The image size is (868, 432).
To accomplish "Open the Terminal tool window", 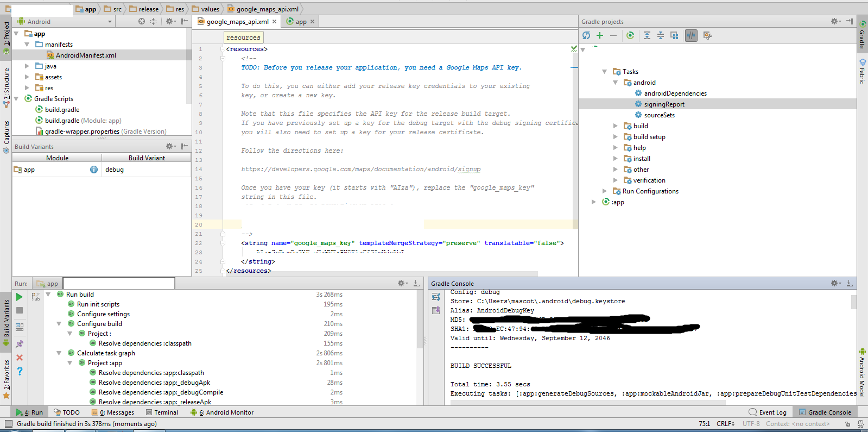I will click(x=162, y=412).
